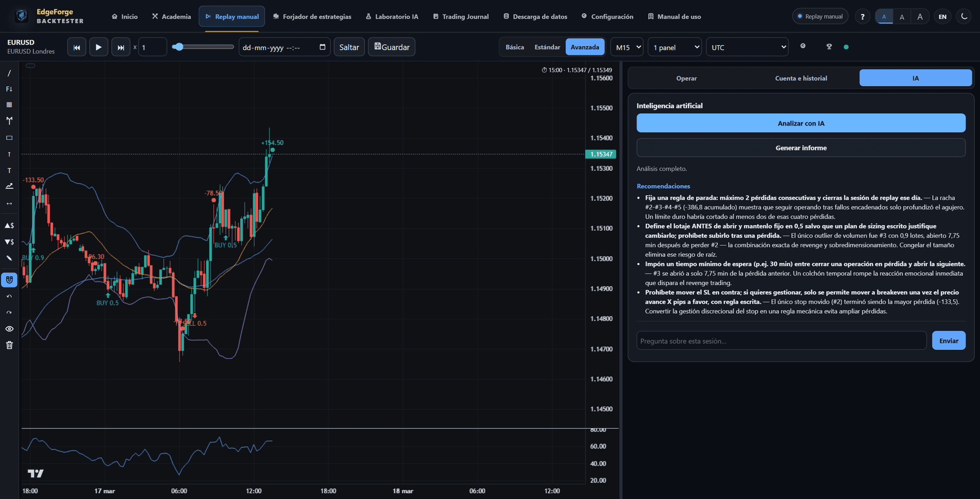This screenshot has width=980, height=499.
Task: Rewind the replay to the start
Action: point(77,47)
